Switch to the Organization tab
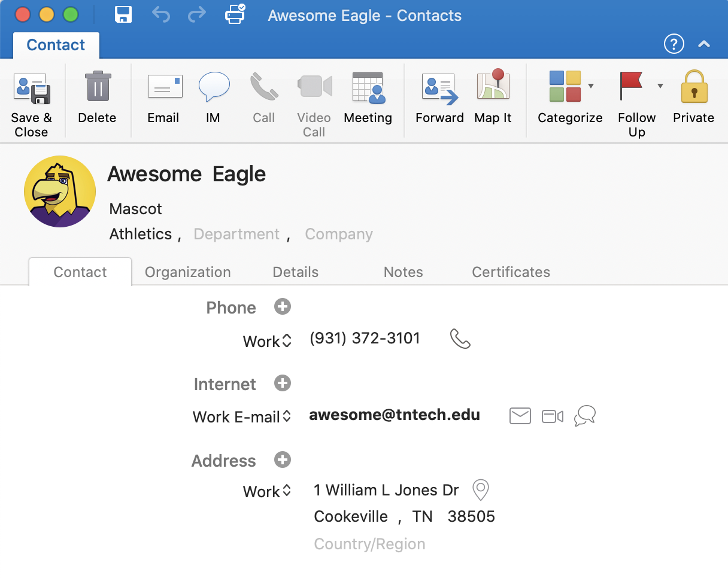This screenshot has width=728, height=578. 187,272
